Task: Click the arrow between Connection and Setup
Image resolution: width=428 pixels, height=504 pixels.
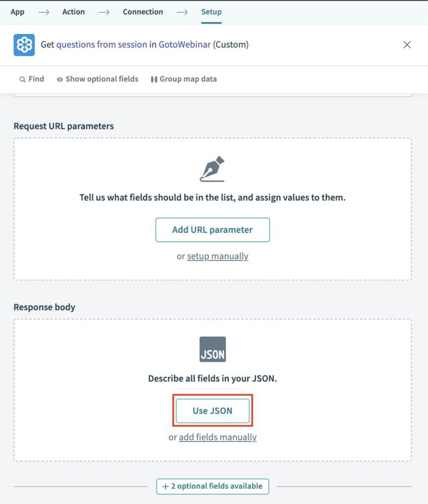Action: pos(183,12)
